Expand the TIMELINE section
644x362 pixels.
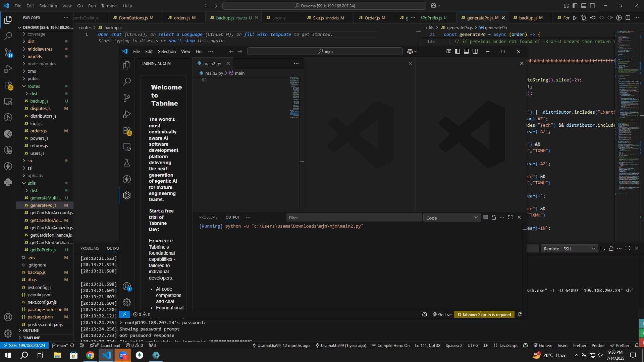click(45, 338)
